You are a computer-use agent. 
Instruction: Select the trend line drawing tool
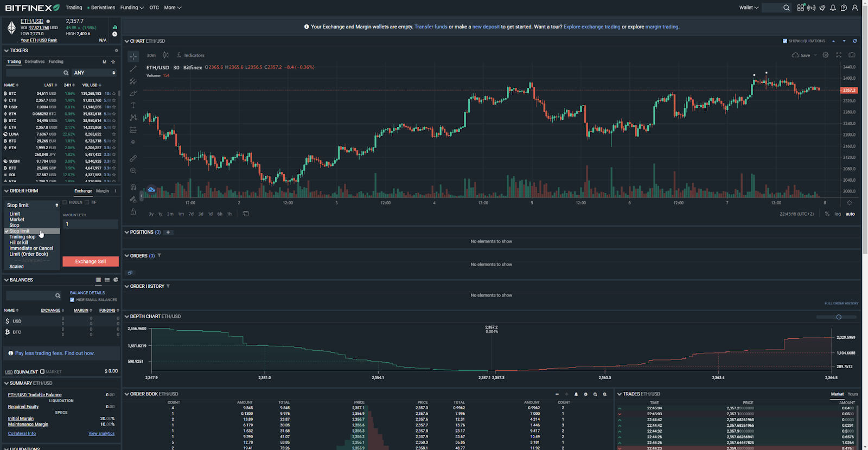point(133,69)
